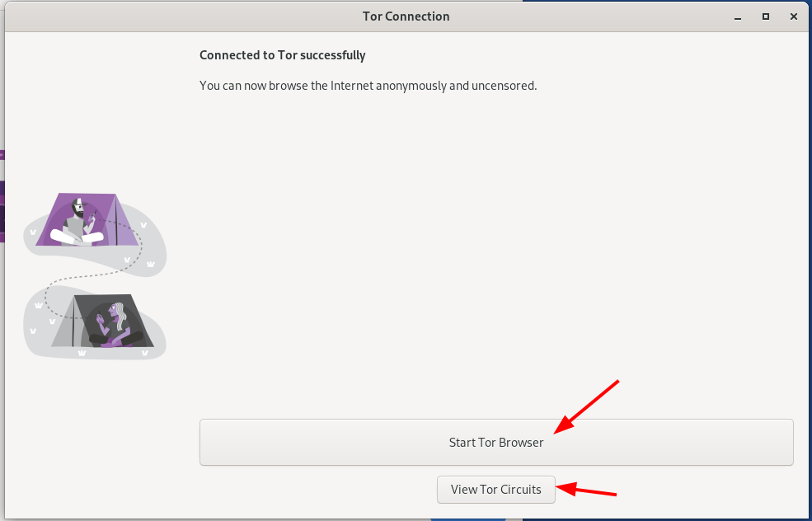Close the Tor Connection window
The height and width of the screenshot is (521, 812).
tap(793, 16)
